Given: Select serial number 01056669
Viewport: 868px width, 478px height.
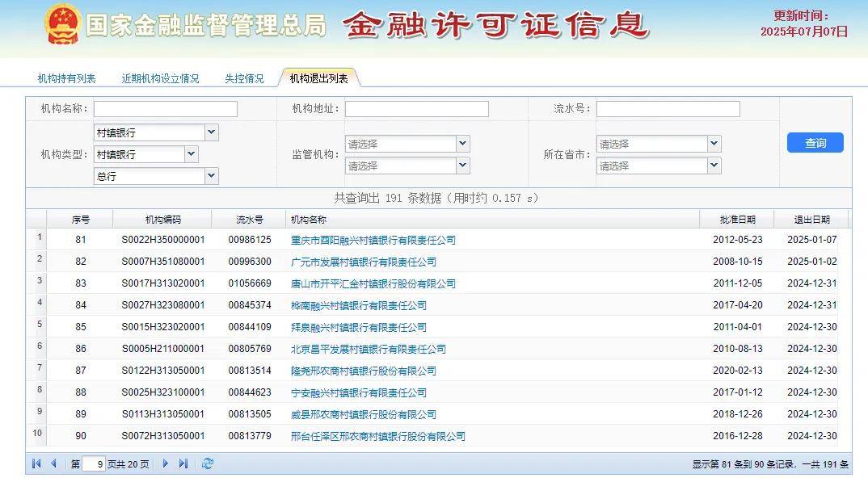Looking at the screenshot, I should click(x=250, y=283).
